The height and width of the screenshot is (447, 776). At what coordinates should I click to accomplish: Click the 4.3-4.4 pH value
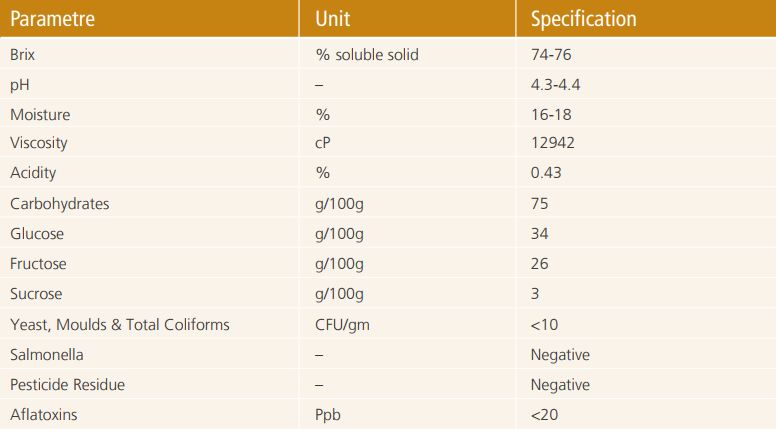click(x=555, y=85)
